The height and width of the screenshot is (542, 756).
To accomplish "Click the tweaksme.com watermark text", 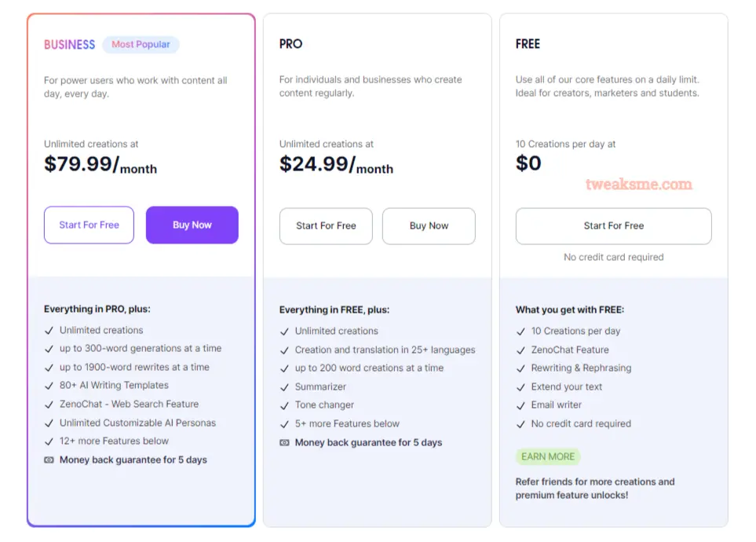I will (639, 184).
